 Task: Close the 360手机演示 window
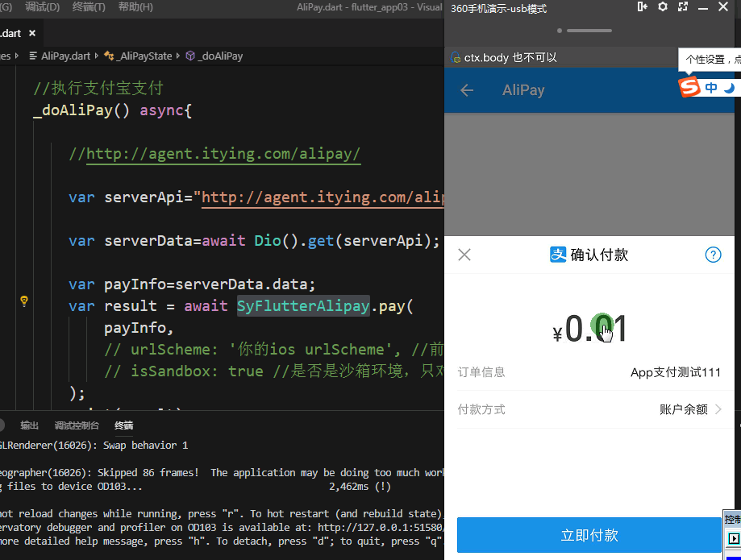click(x=723, y=6)
